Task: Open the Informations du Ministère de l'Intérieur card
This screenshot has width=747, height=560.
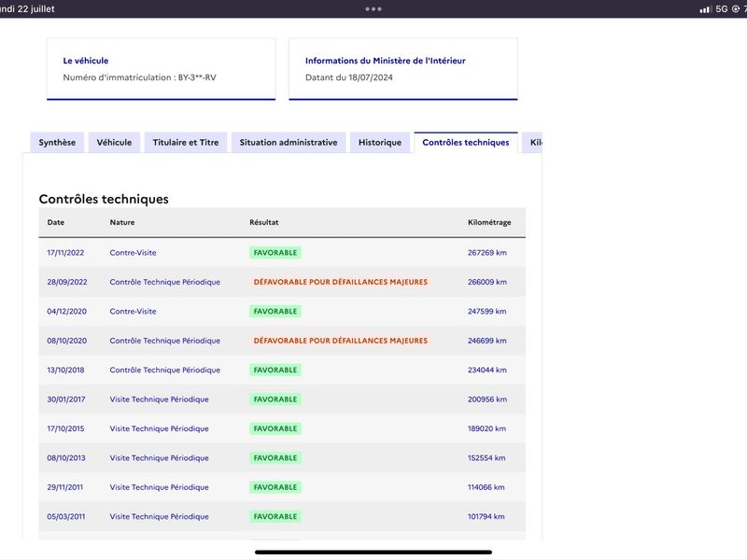Action: click(x=403, y=69)
